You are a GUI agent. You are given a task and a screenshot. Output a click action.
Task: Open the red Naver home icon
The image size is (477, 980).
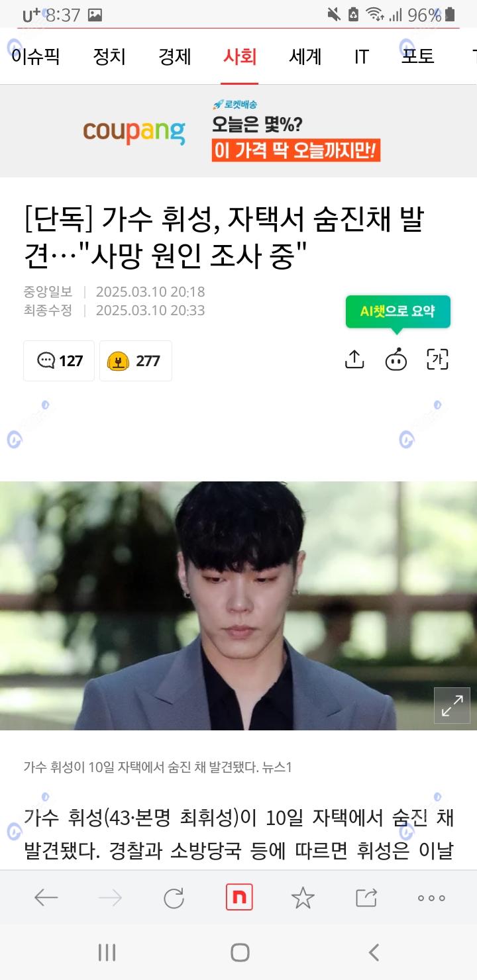[x=239, y=897]
